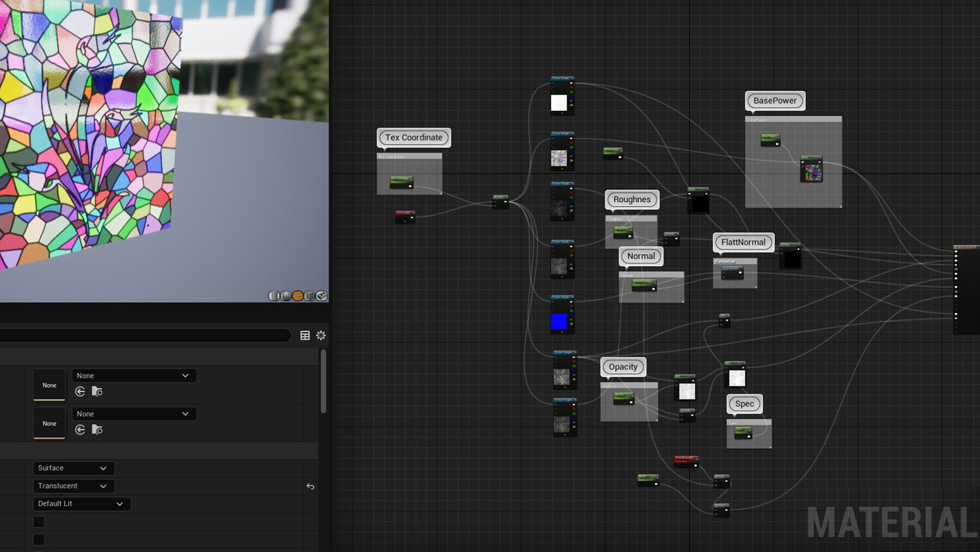Open the details panel settings gear
This screenshot has height=552, width=980.
[x=321, y=335]
